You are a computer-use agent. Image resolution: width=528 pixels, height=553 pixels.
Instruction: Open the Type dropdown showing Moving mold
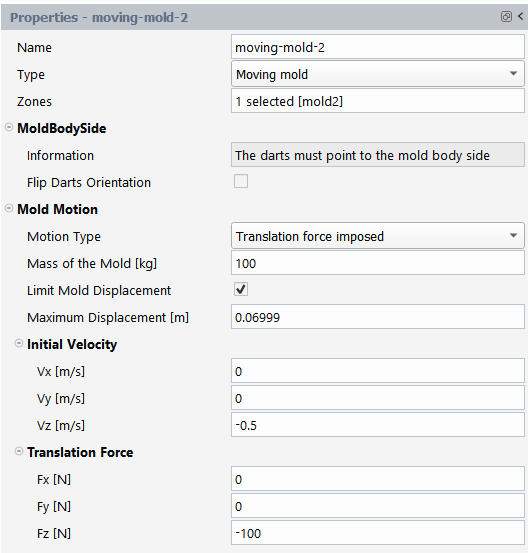[x=378, y=74]
